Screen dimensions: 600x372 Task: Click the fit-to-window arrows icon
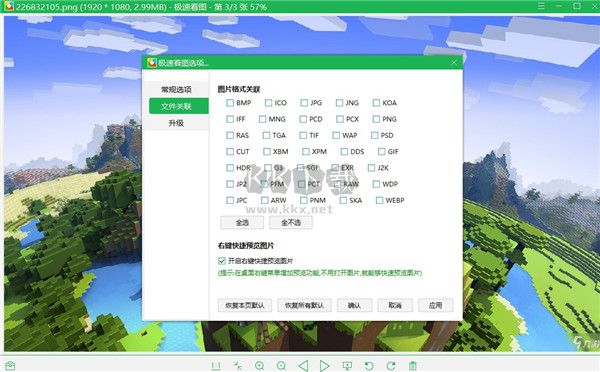click(x=238, y=366)
